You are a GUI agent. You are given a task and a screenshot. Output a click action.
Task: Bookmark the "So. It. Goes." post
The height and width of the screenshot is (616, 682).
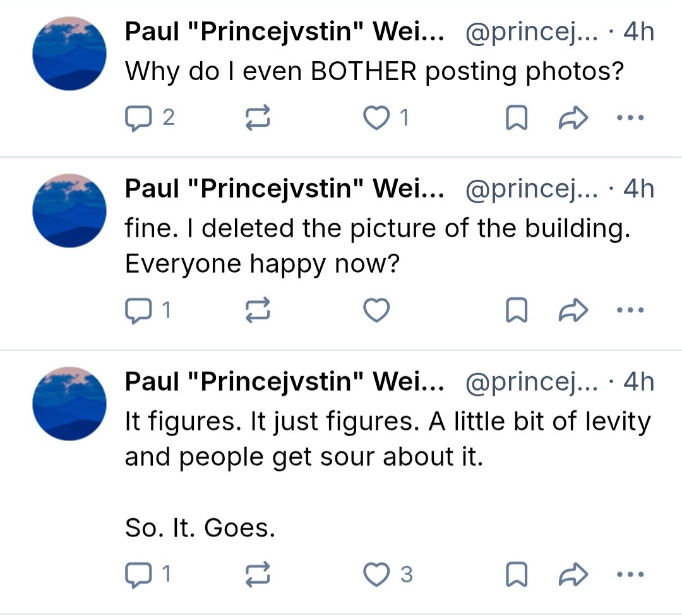pos(517,574)
